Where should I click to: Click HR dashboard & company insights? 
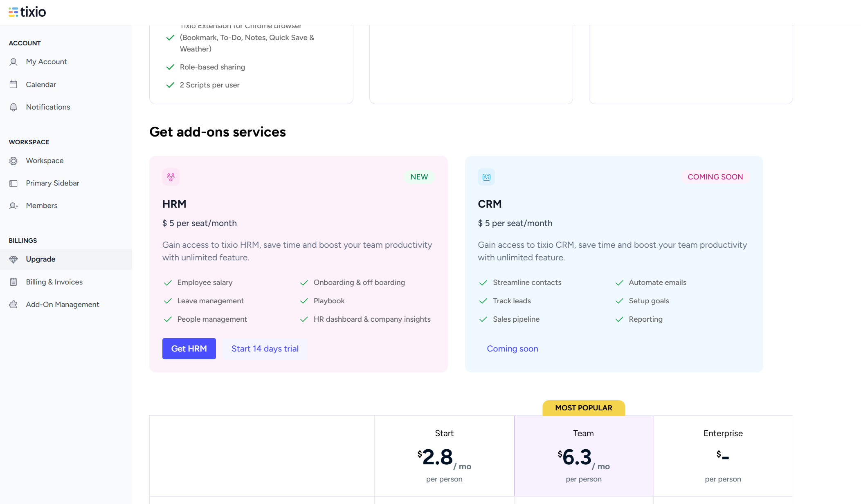(372, 319)
